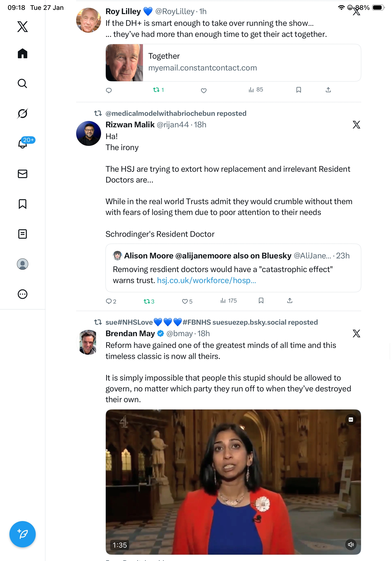This screenshot has width=392, height=561.
Task: Toggle closed captions on the video
Action: [351, 420]
